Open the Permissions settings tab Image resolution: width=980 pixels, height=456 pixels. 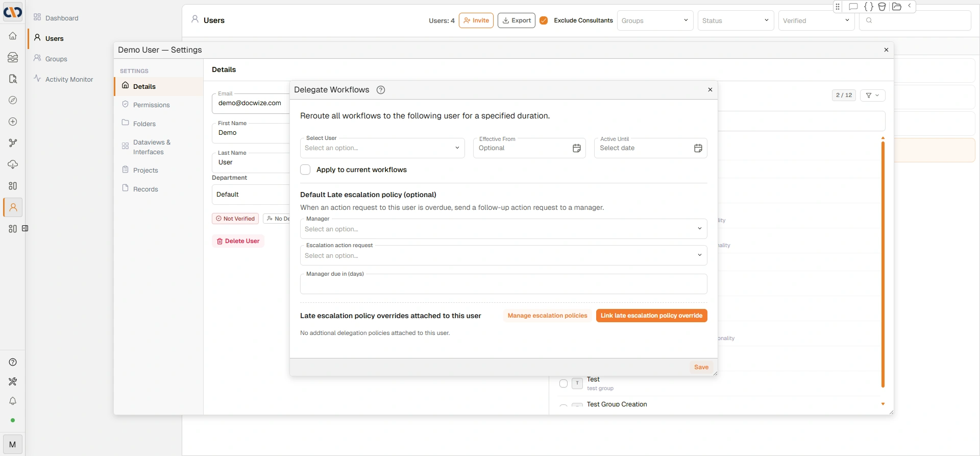[159, 105]
